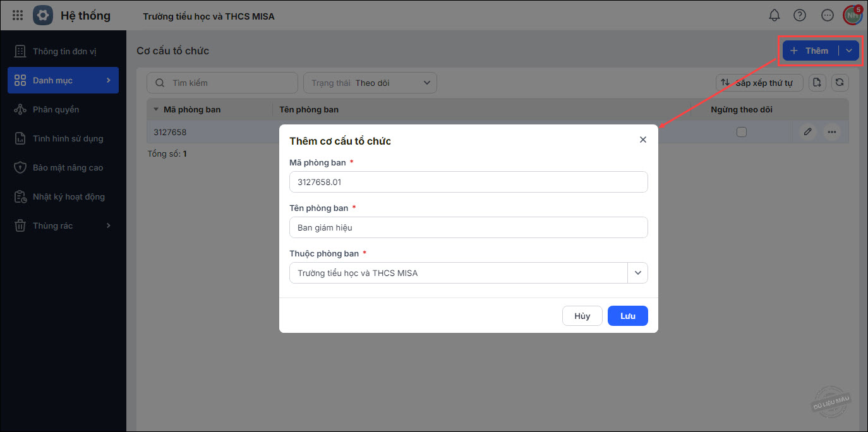The height and width of the screenshot is (432, 868).
Task: Click the Sắp xếp thứ tự button
Action: tap(759, 83)
